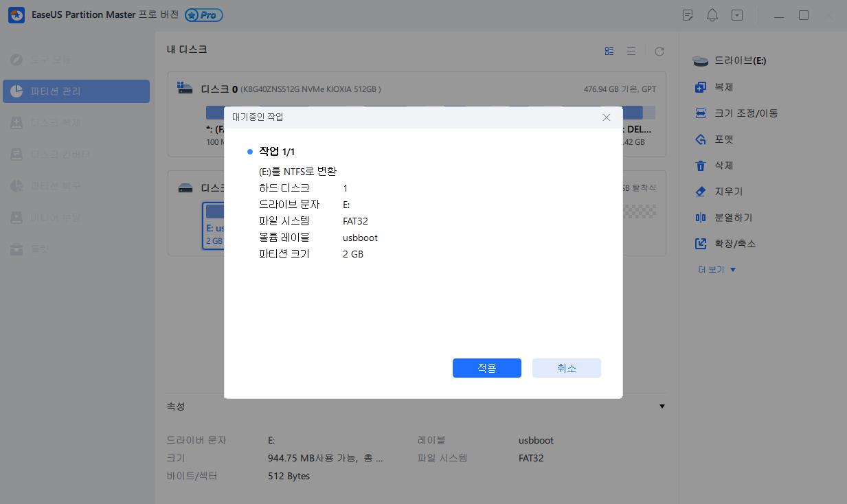The image size is (847, 504).
Task: Apply the pending NTFS conversion with 적용
Action: tap(486, 367)
